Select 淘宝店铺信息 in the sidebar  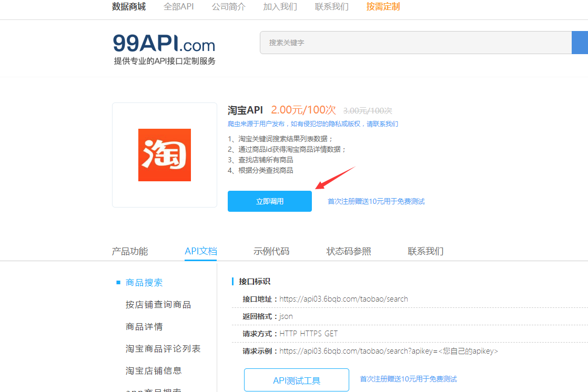[x=154, y=371]
